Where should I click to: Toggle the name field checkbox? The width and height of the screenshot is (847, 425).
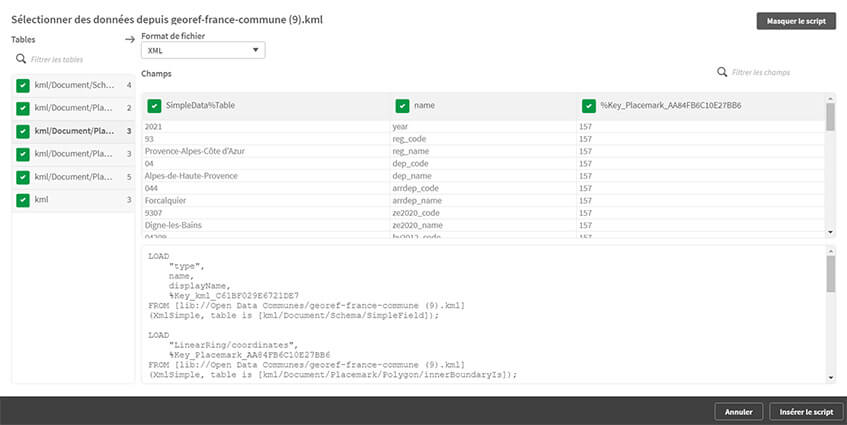402,105
